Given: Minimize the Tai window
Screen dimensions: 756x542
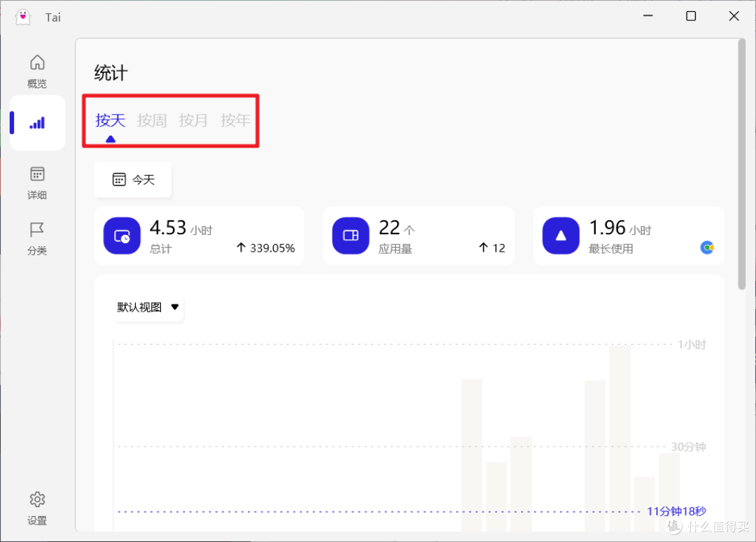Looking at the screenshot, I should click(648, 16).
